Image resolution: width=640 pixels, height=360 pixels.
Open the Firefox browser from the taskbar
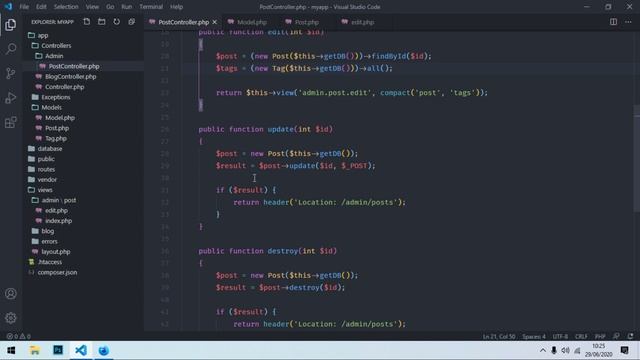tap(104, 350)
